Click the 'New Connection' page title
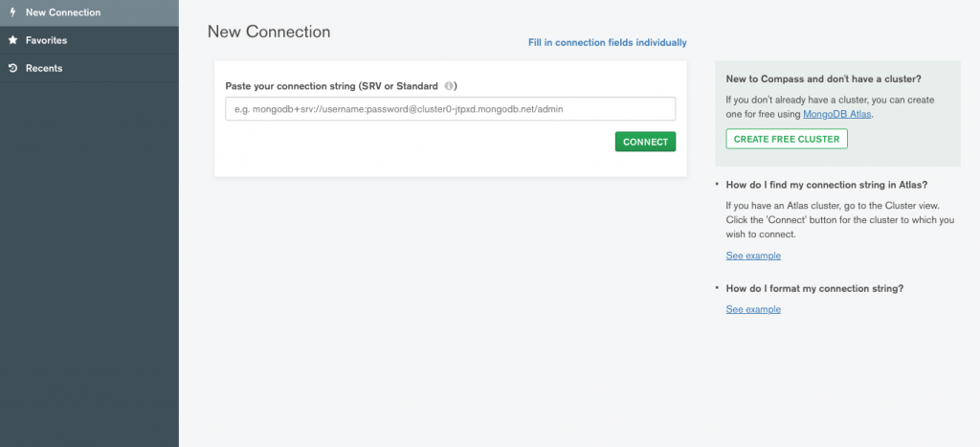 [x=269, y=32]
